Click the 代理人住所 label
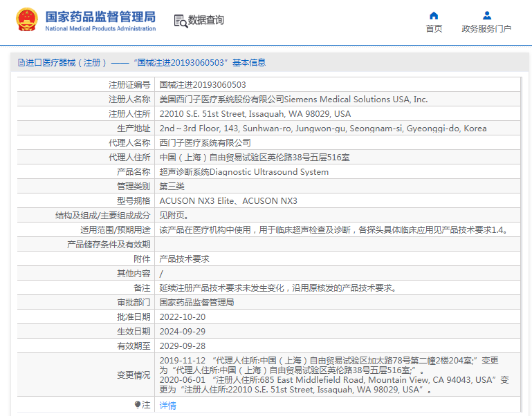The image size is (532, 416). [x=129, y=158]
